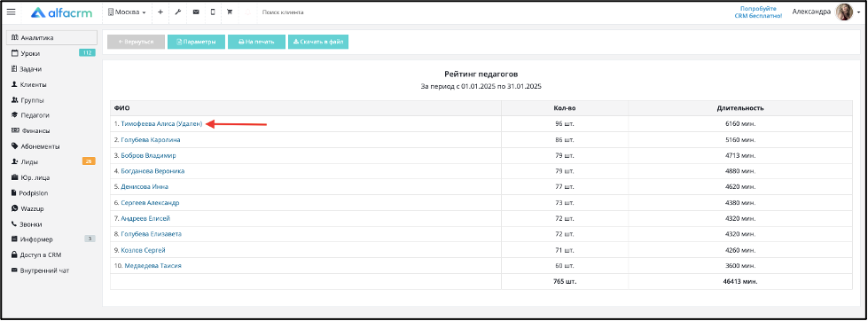Click the mobile phone icon in top bar
The width and height of the screenshot is (868, 321).
pyautogui.click(x=213, y=12)
